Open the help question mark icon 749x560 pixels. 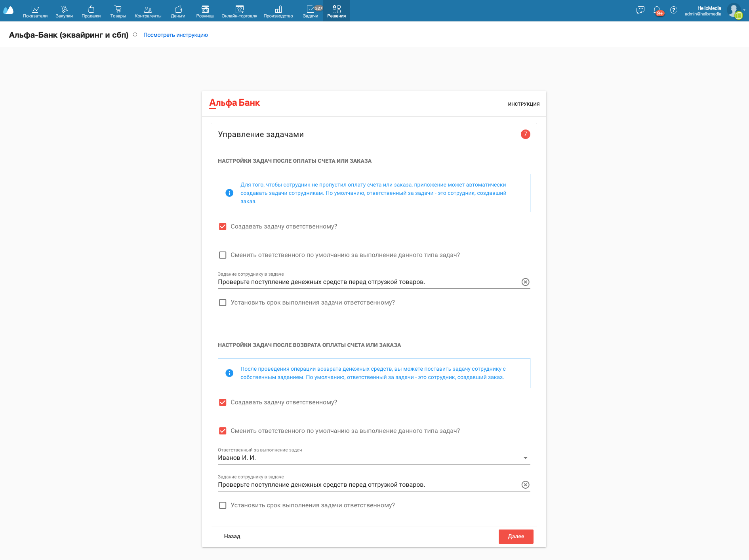pos(673,10)
